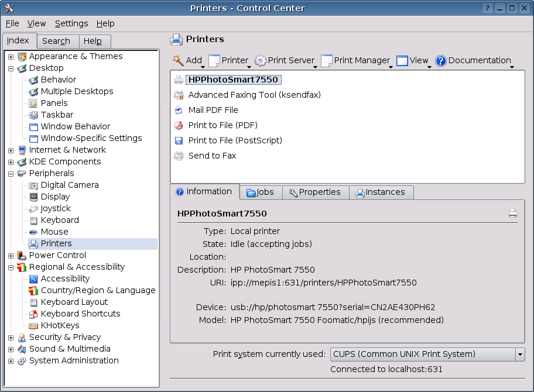Open the Keyboard Shortcuts module
Image resolution: width=534 pixels, height=392 pixels.
tap(80, 314)
